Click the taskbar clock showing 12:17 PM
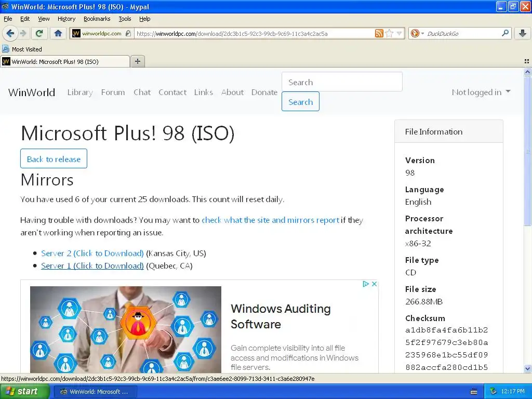 tap(513, 392)
